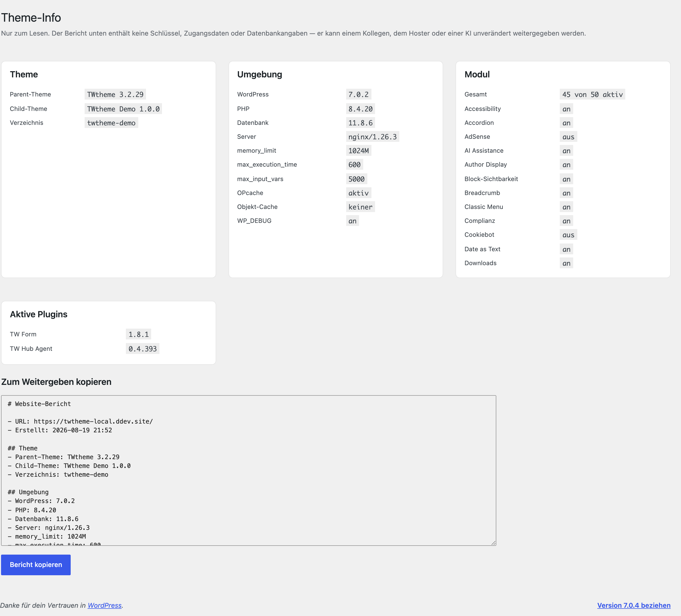Click the PHP 8.4.20 value
The height and width of the screenshot is (616, 681).
point(360,109)
